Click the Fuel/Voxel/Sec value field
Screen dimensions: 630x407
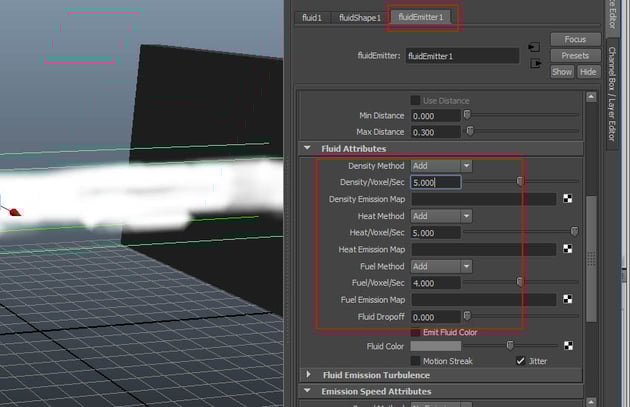pos(436,283)
